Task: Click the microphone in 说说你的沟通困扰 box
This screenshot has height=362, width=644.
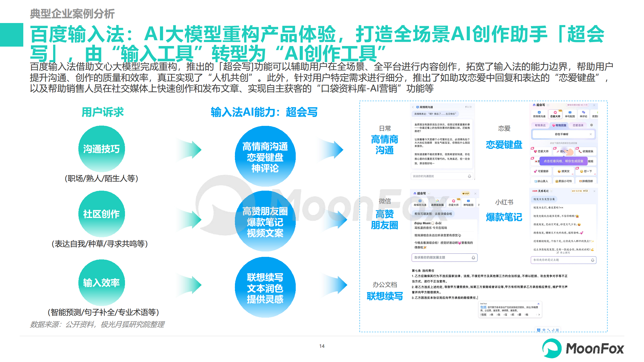Action: coord(469,176)
